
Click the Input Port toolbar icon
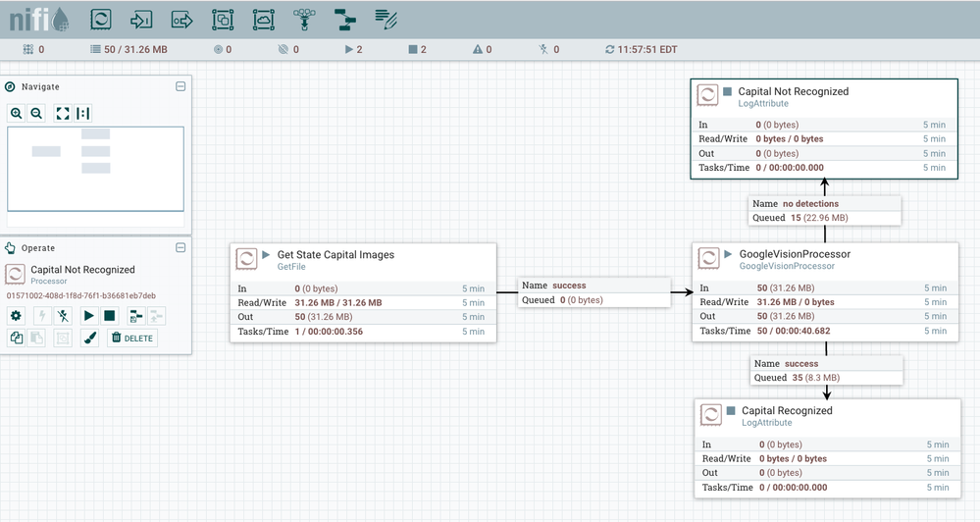coord(141,19)
